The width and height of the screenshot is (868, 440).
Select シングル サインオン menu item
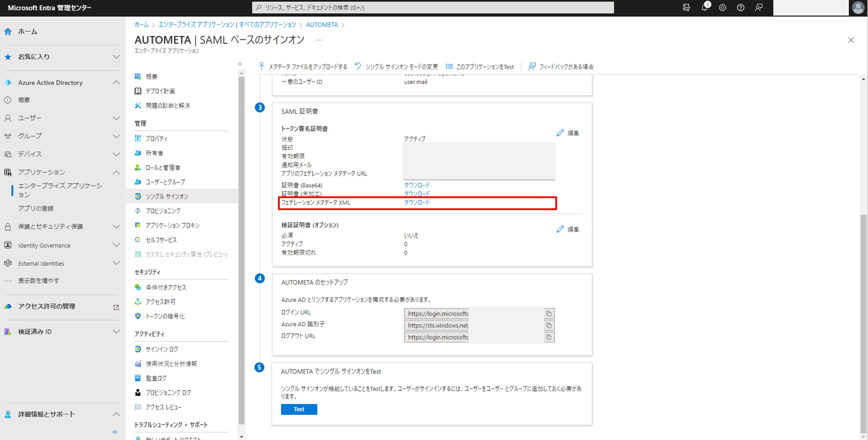pos(182,196)
